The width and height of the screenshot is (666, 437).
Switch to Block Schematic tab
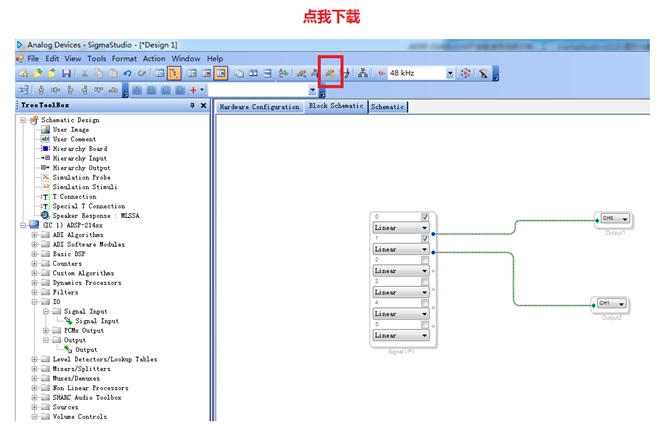336,106
